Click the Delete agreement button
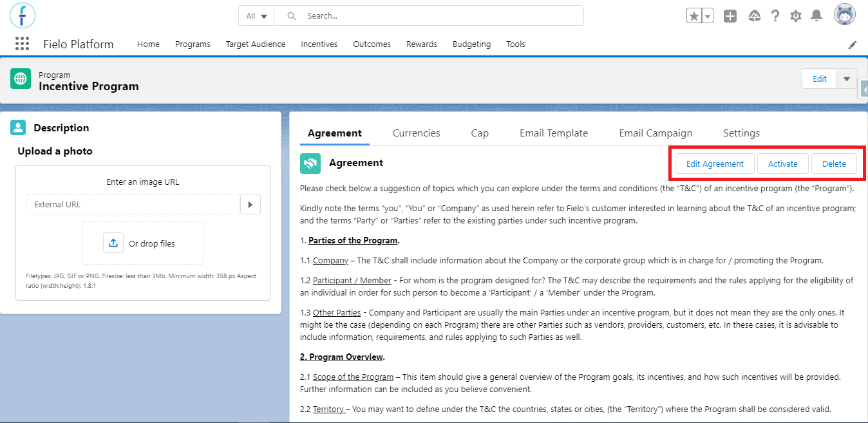 click(x=834, y=164)
